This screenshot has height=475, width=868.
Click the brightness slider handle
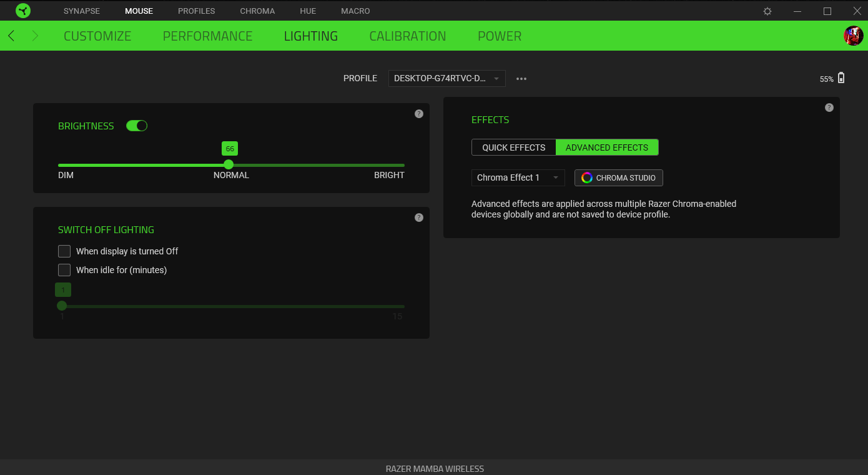point(229,164)
